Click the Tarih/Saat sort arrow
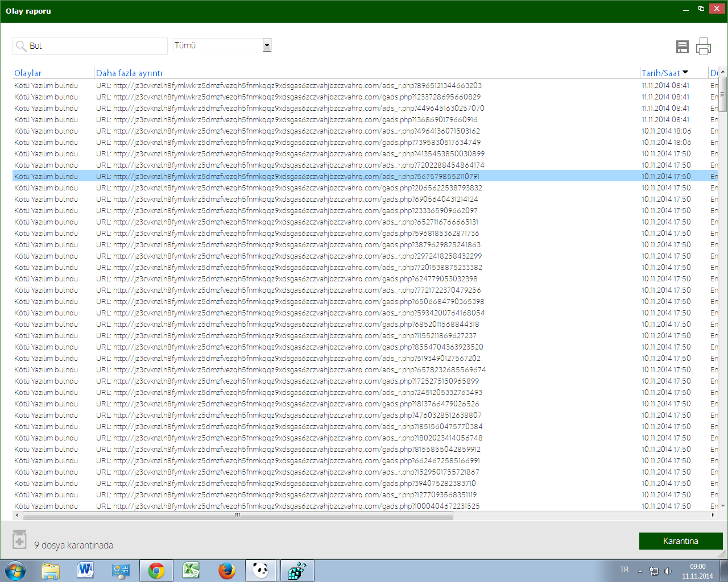This screenshot has width=728, height=582. coord(685,72)
